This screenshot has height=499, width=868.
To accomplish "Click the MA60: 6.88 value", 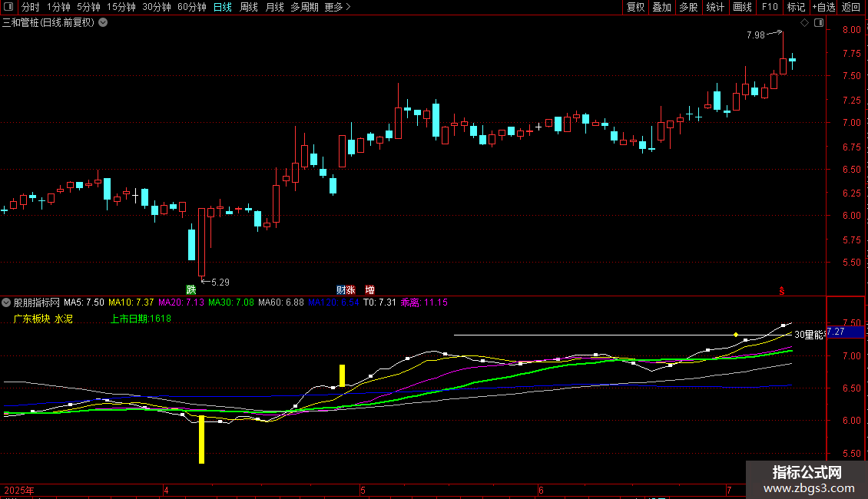I will pos(280,302).
